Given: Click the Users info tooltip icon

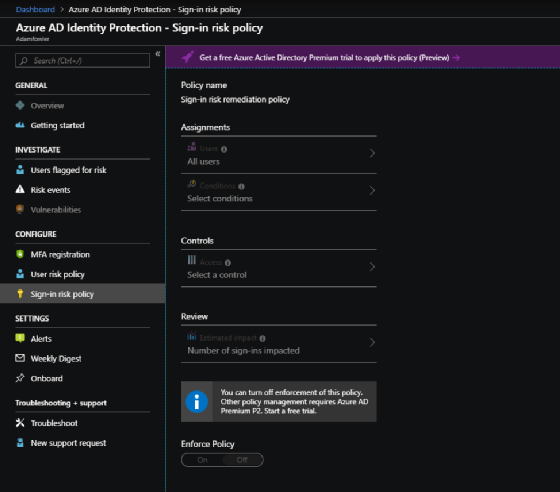Looking at the screenshot, I should (x=224, y=149).
